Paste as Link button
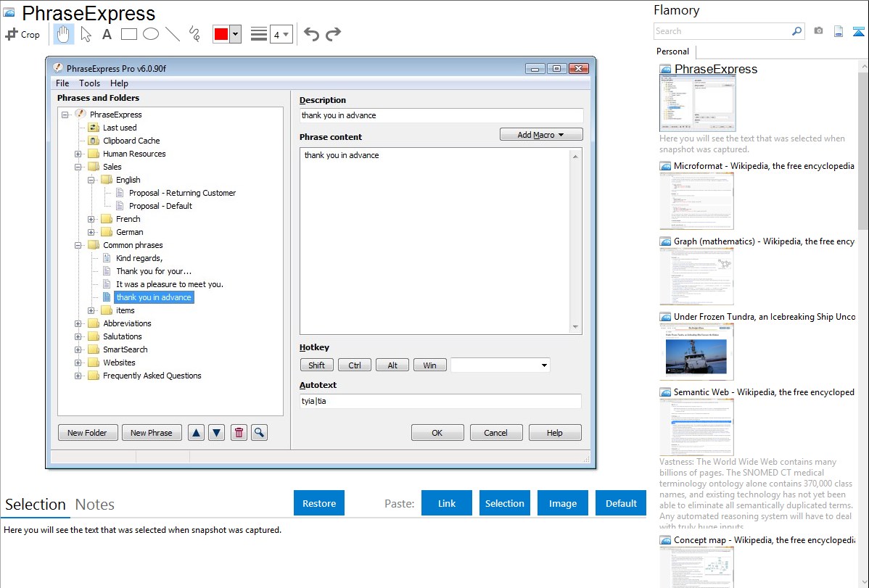Image resolution: width=869 pixels, height=588 pixels. click(x=447, y=503)
